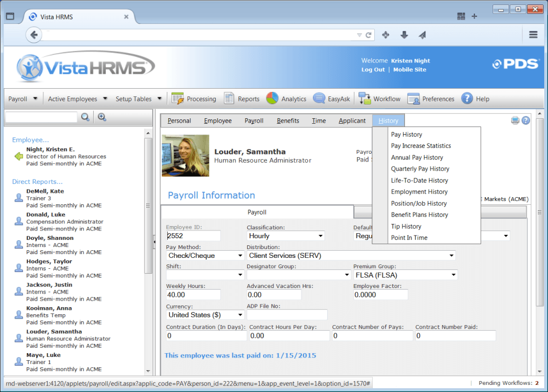Open the Processing module
Screen dimensions: 548x392
tap(200, 99)
